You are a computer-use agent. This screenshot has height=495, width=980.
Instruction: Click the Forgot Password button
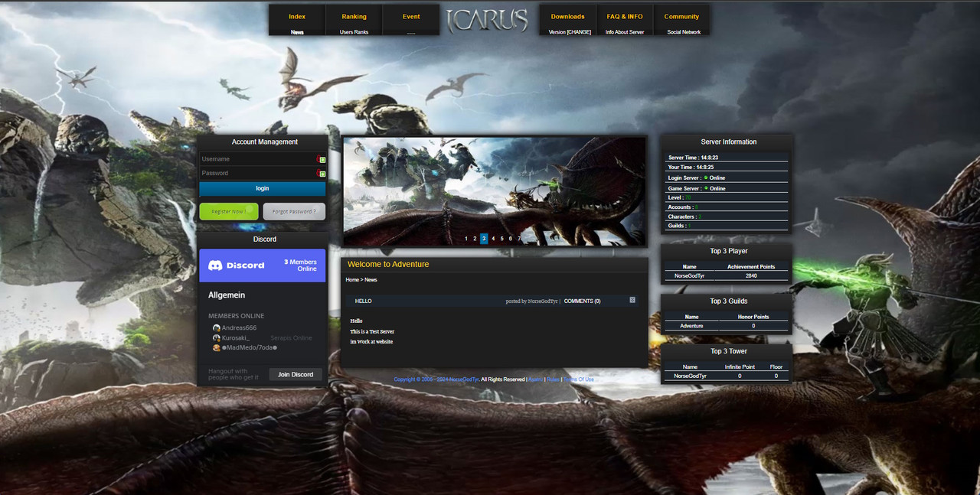(x=294, y=211)
